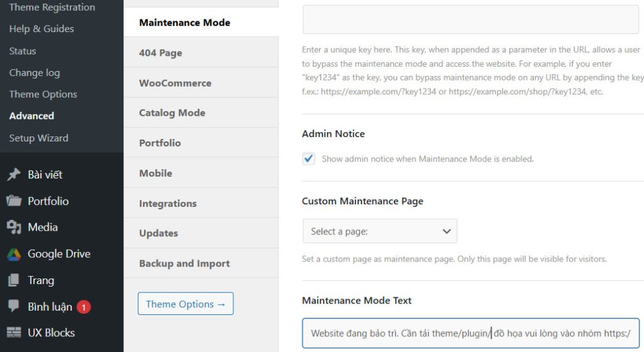Click 'Set a custom page as maintenance page' description

(454, 259)
